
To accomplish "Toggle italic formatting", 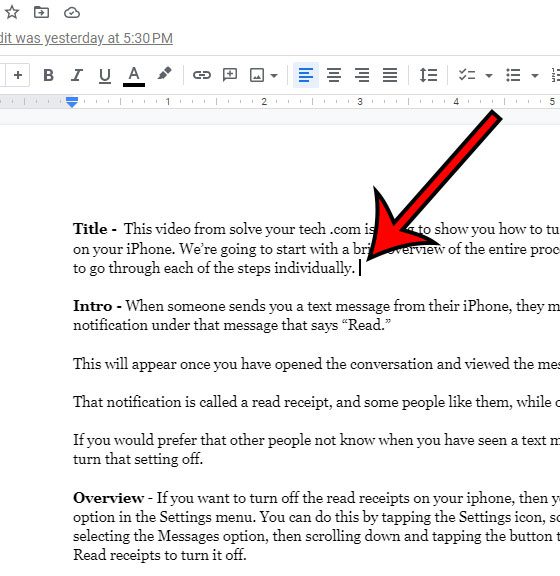I will point(76,75).
